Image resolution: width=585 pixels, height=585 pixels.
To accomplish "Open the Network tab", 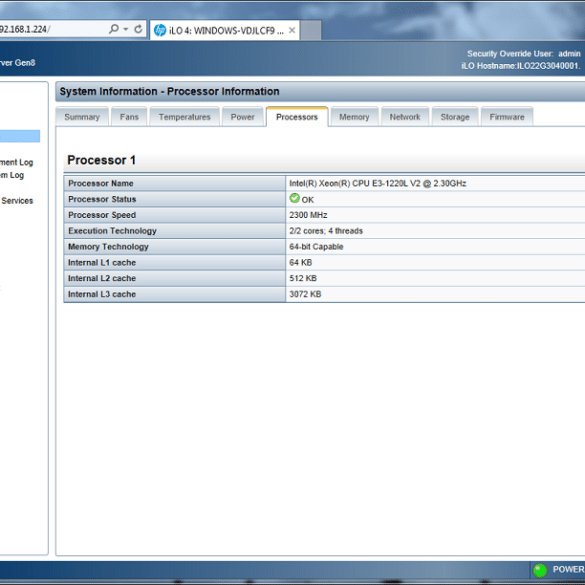I will tap(405, 117).
